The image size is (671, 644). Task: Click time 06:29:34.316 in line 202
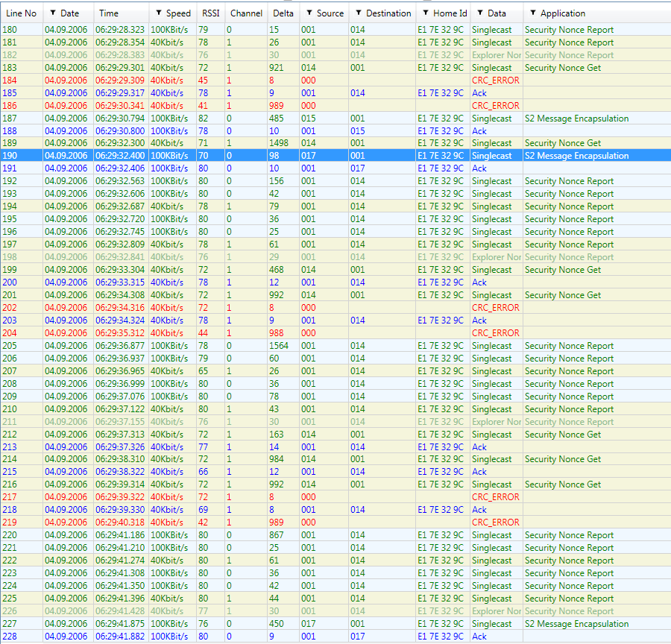coord(120,307)
